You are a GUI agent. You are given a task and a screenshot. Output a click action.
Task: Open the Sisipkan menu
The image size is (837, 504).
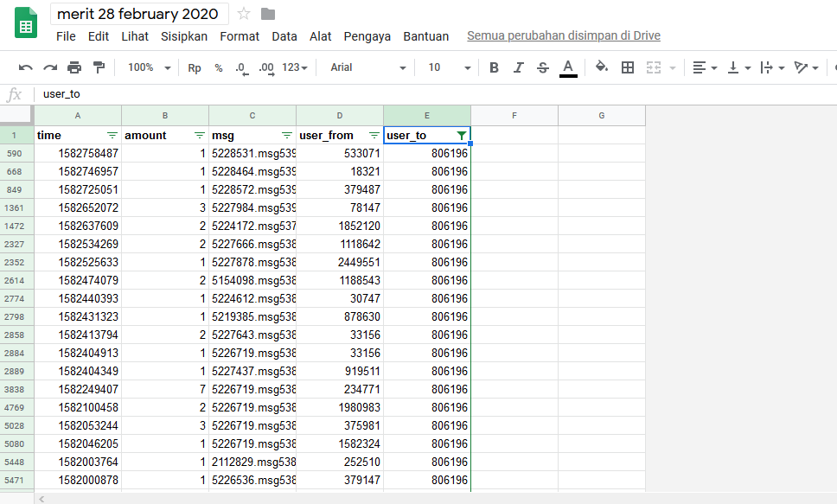184,36
